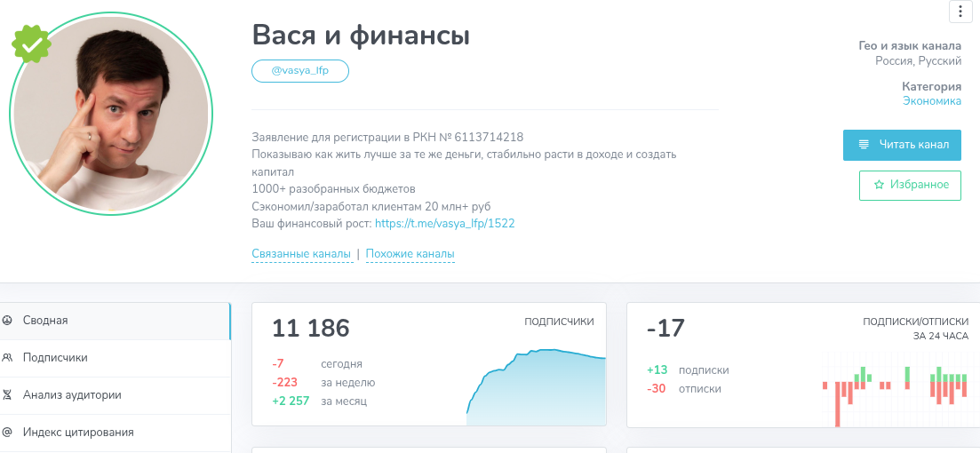This screenshot has height=453, width=980.
Task: Click the star icon in Избранное
Action: pos(879,185)
